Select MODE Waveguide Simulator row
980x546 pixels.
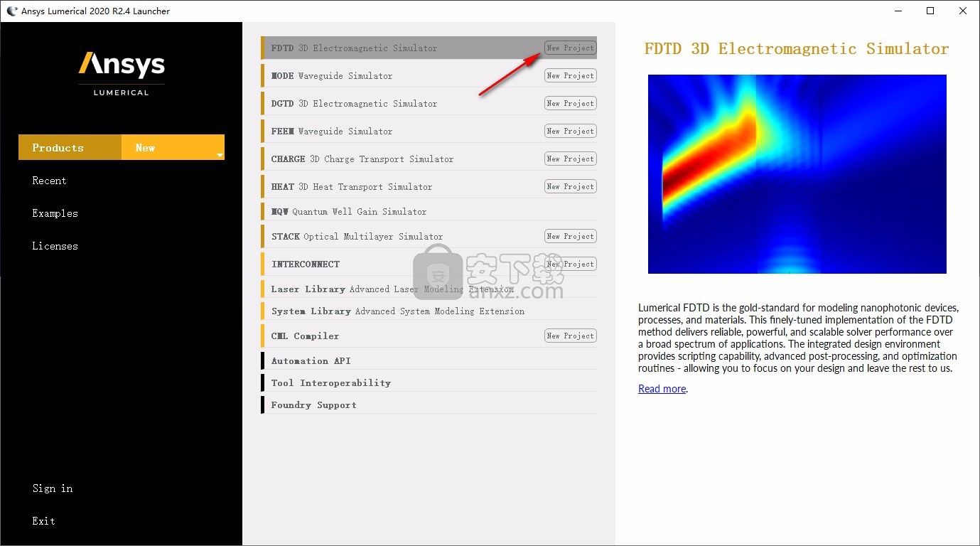pos(429,75)
